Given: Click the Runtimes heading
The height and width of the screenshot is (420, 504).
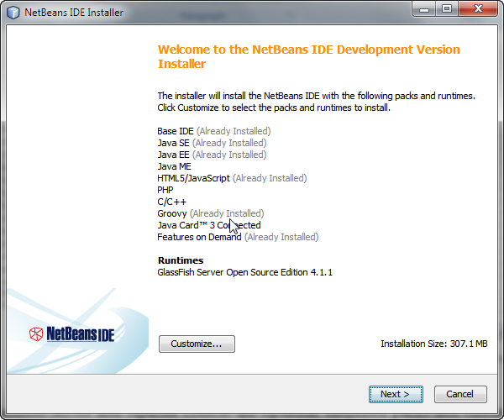Looking at the screenshot, I should pos(181,260).
